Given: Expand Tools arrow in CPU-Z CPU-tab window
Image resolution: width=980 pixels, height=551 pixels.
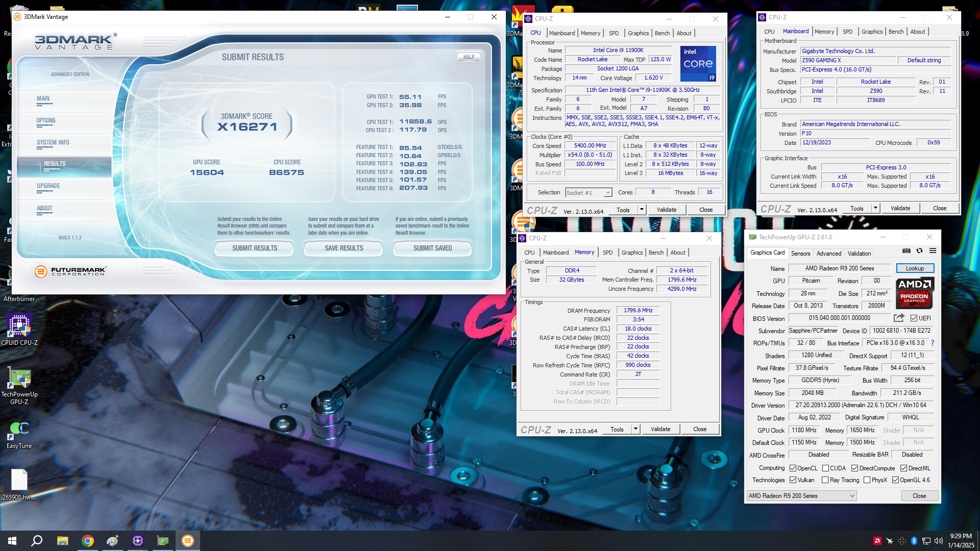Looking at the screenshot, I should click(642, 210).
